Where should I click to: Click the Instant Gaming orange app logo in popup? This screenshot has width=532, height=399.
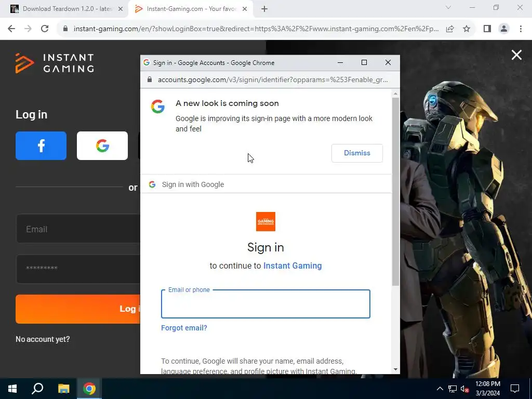[265, 221]
